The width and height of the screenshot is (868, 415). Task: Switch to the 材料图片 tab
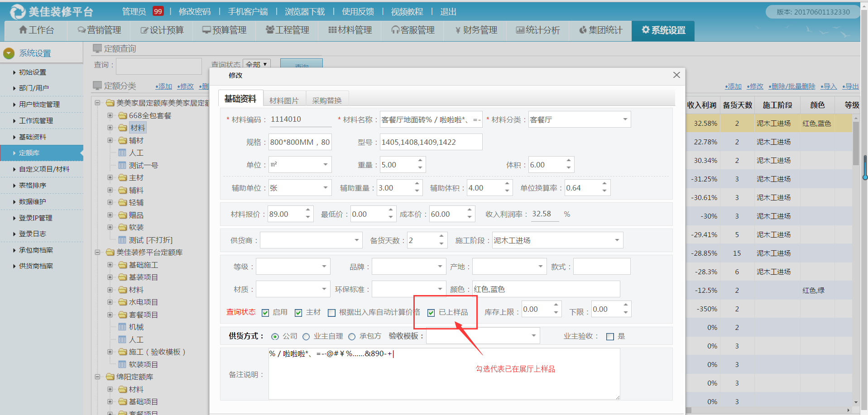(284, 100)
